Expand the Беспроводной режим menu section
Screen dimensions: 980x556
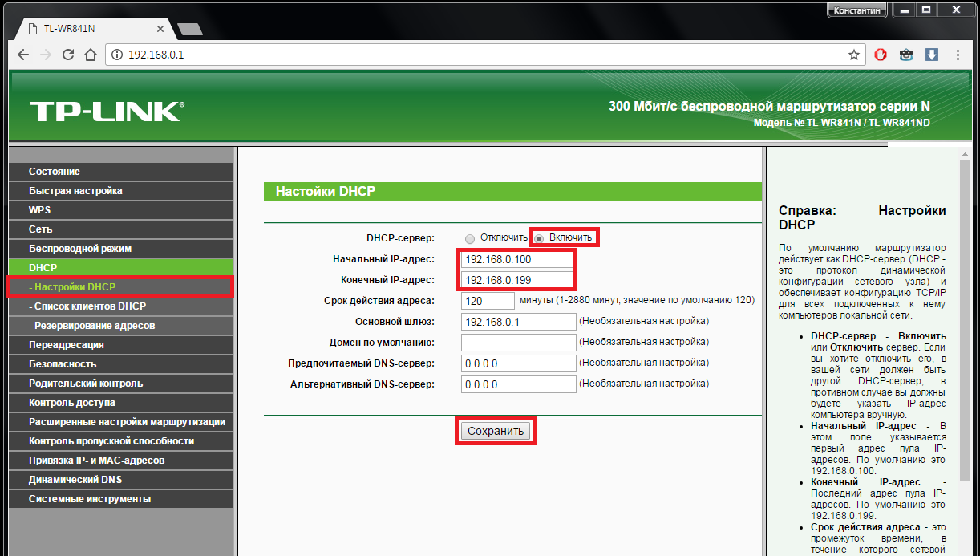(x=80, y=249)
